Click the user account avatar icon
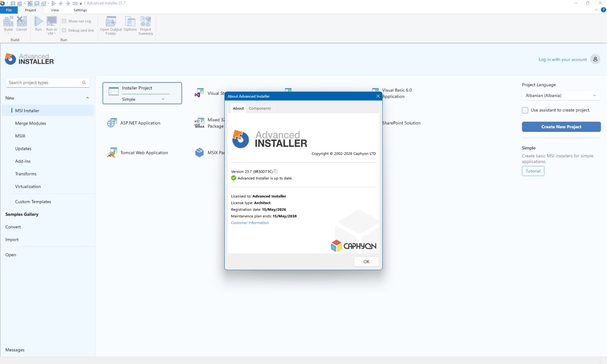 pyautogui.click(x=595, y=59)
